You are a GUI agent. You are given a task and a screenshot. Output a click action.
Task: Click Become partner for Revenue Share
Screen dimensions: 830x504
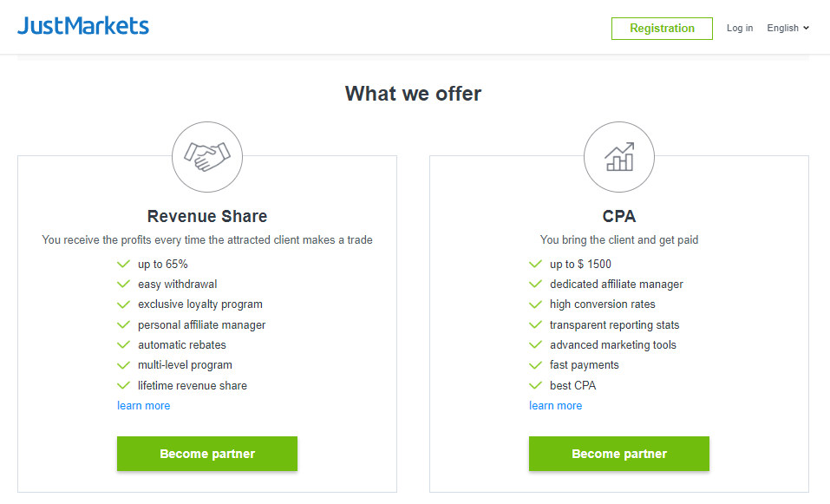coord(207,454)
